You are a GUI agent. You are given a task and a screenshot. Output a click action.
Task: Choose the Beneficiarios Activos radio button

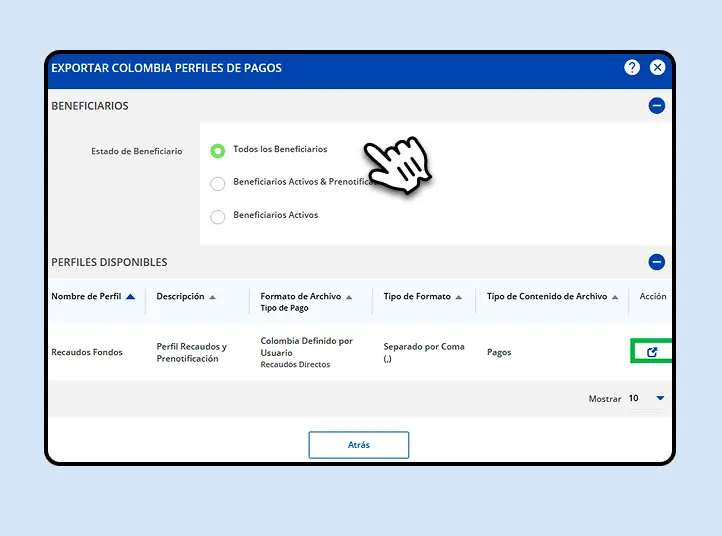tap(217, 216)
